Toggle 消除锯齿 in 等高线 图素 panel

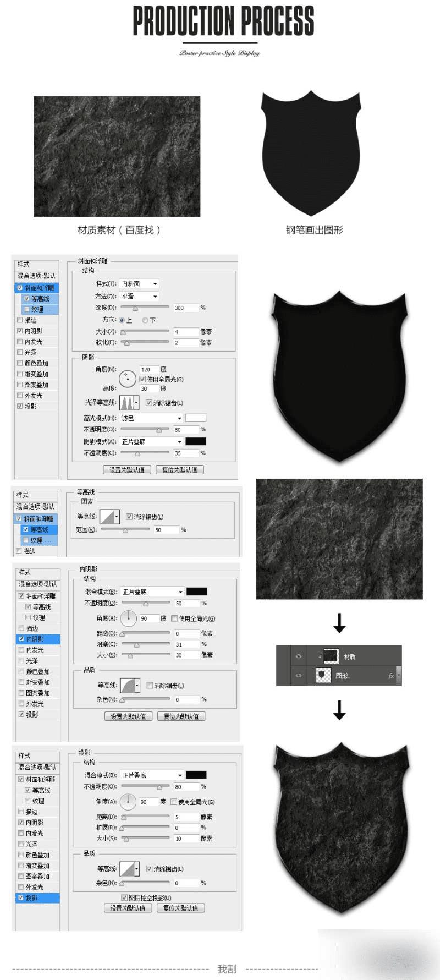[129, 517]
